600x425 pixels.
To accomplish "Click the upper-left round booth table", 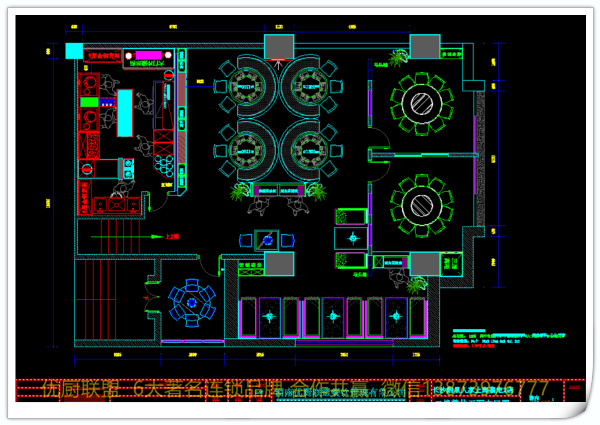I will click(241, 82).
